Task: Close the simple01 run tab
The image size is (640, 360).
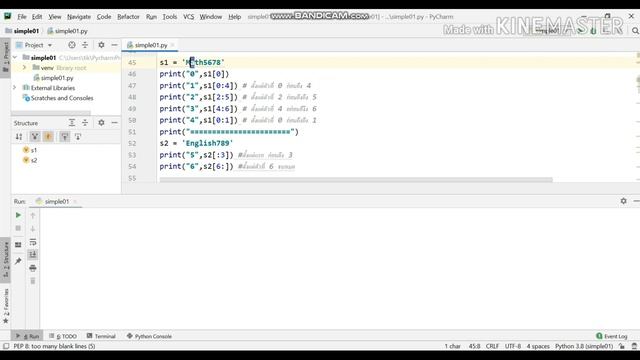Action: (x=76, y=201)
